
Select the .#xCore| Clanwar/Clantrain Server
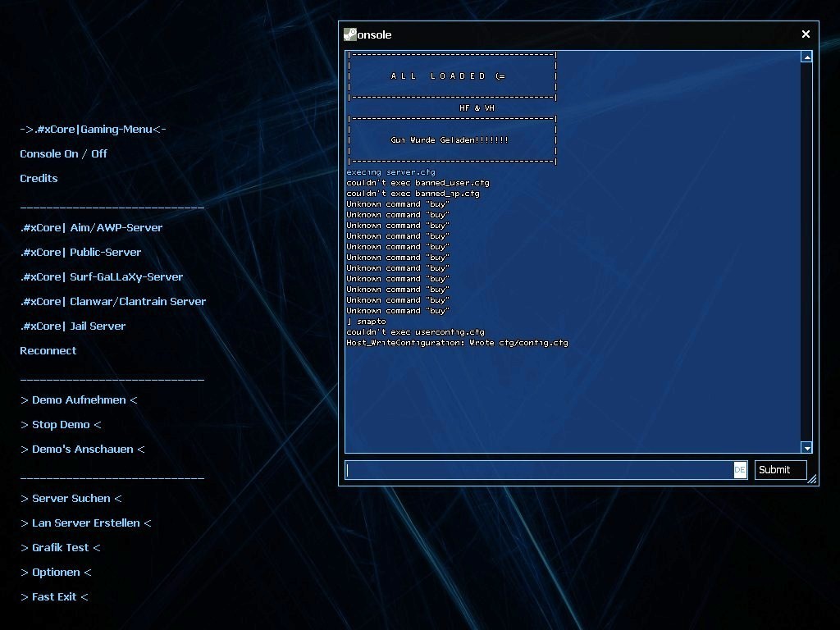112,301
